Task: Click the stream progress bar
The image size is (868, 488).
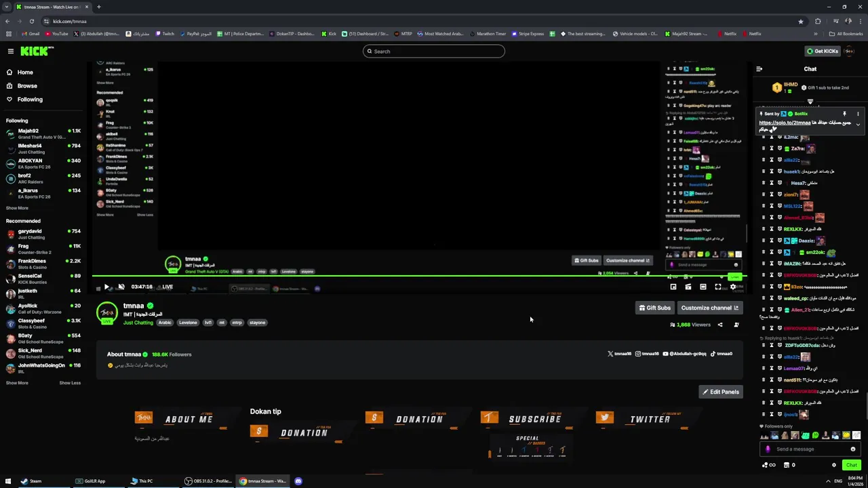Action: (x=419, y=276)
